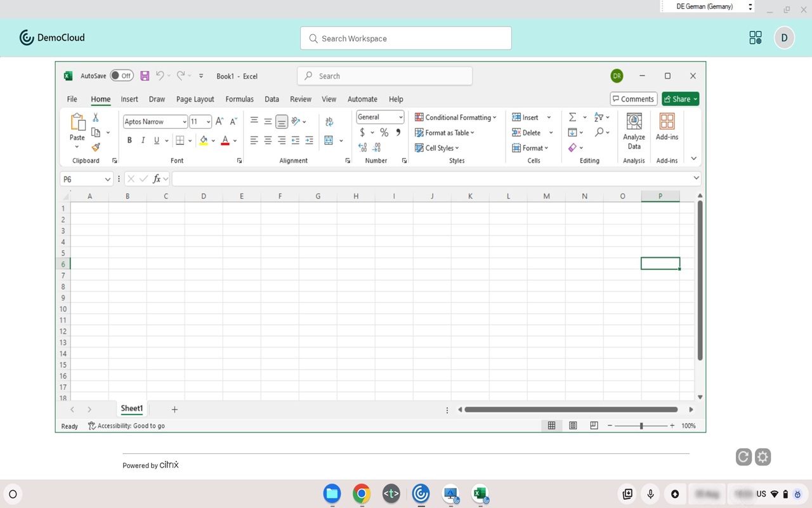The height and width of the screenshot is (508, 812).
Task: Add a new sheet with plus button
Action: (174, 410)
